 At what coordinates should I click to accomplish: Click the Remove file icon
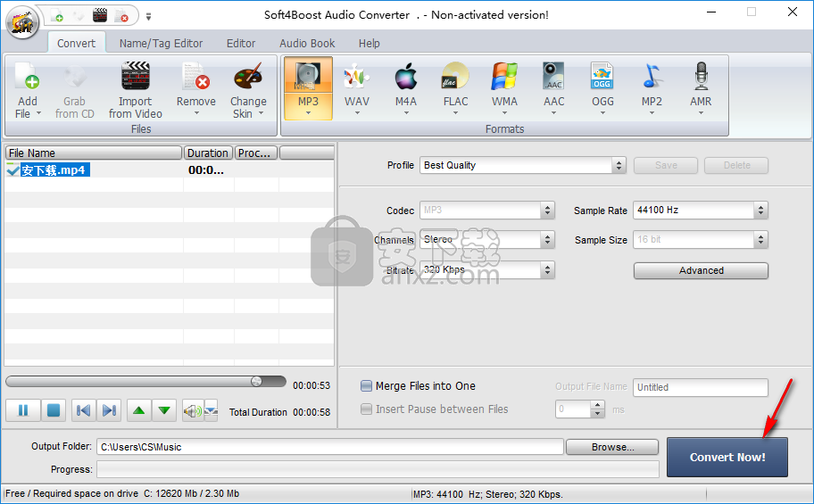pyautogui.click(x=195, y=77)
